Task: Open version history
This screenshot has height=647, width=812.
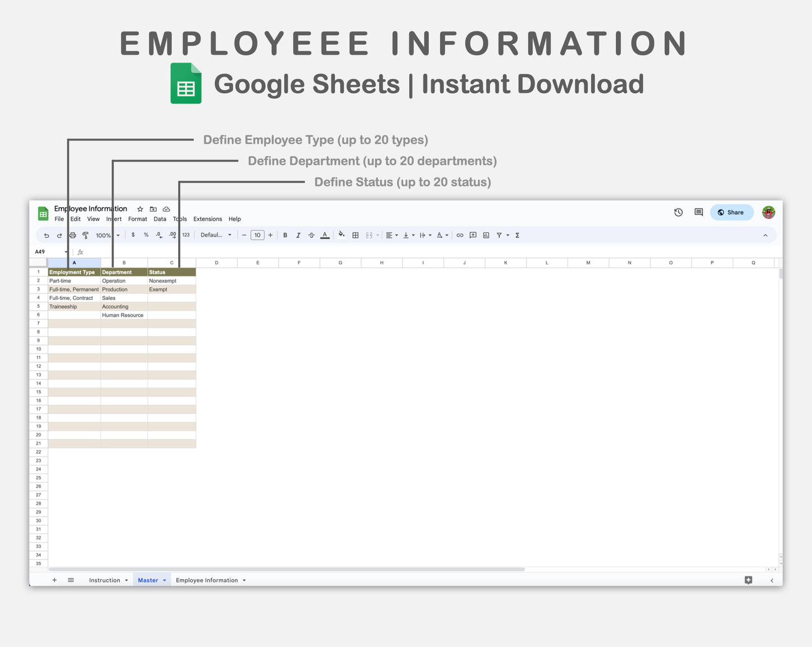Action: click(678, 212)
